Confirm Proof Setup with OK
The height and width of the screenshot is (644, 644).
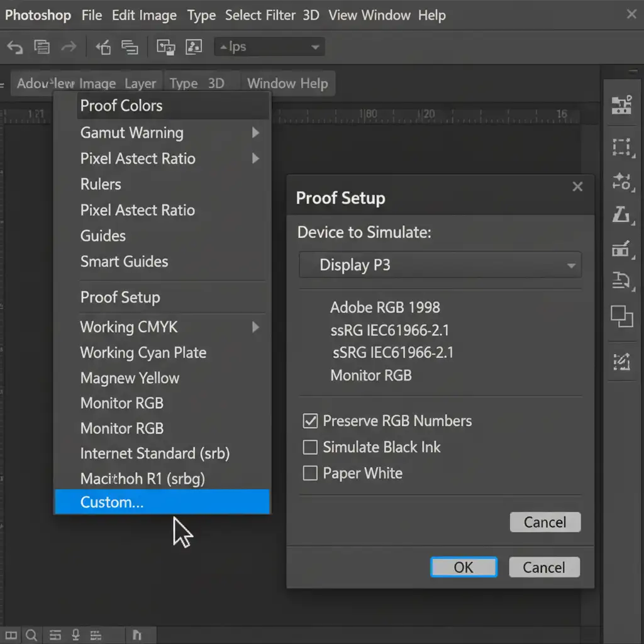pyautogui.click(x=464, y=567)
